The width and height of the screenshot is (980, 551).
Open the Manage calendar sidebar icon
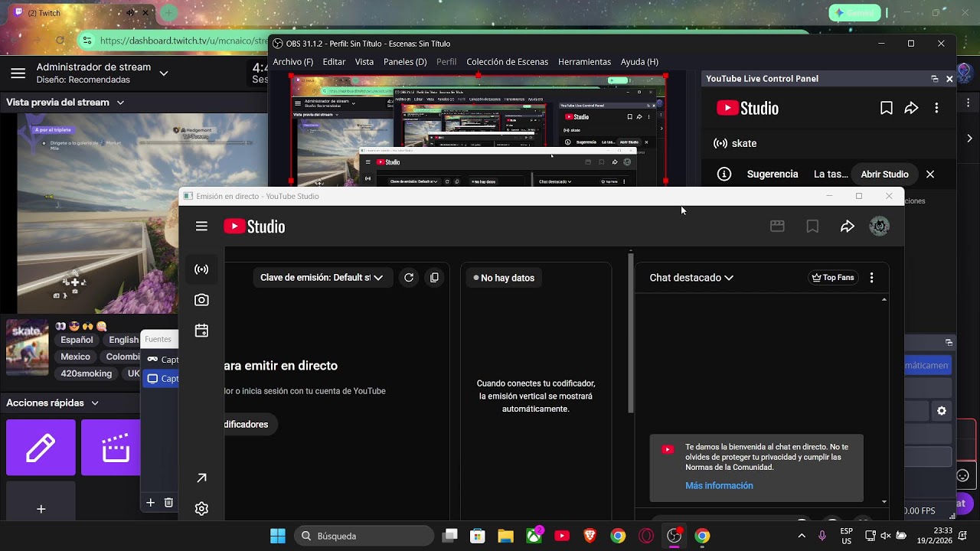[x=201, y=331]
